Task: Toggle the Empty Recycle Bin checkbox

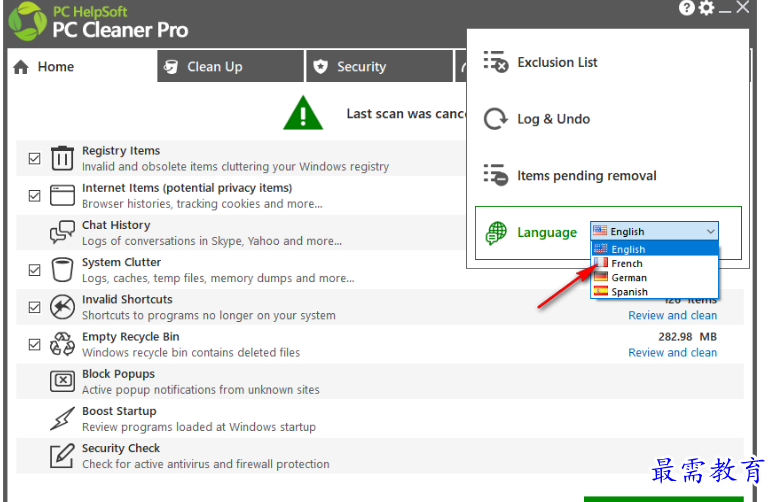Action: (x=35, y=344)
